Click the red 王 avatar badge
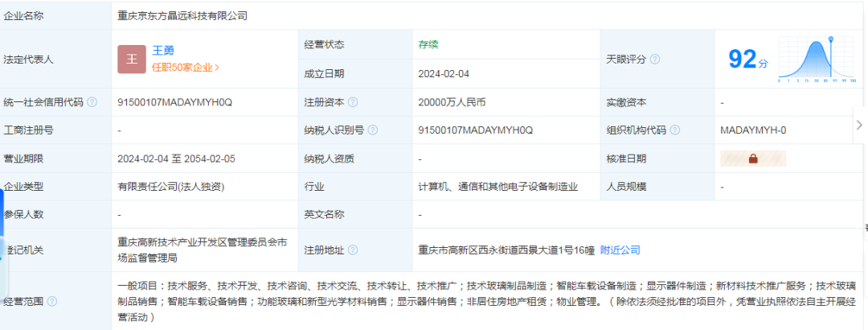The image size is (868, 330). point(131,59)
